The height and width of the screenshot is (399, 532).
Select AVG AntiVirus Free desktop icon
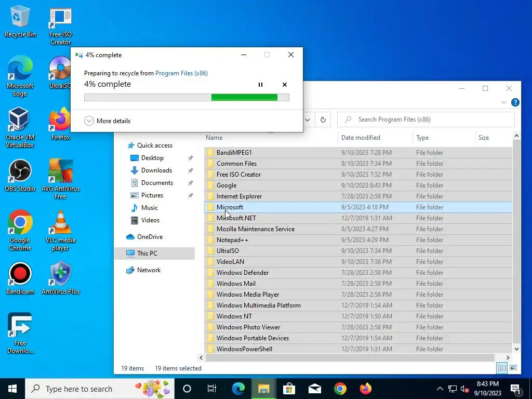point(60,179)
